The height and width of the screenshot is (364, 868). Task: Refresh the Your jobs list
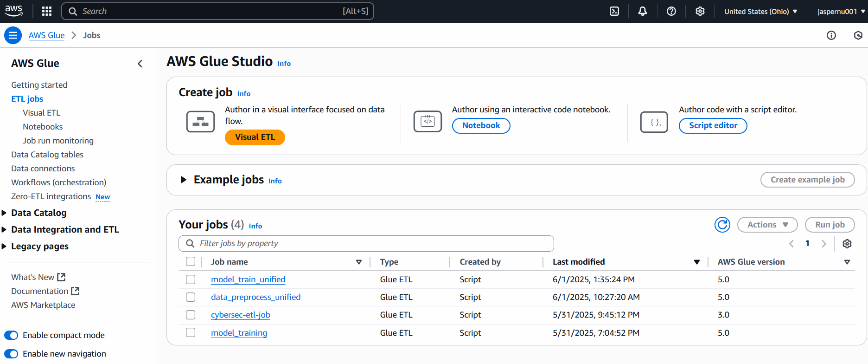[722, 225]
